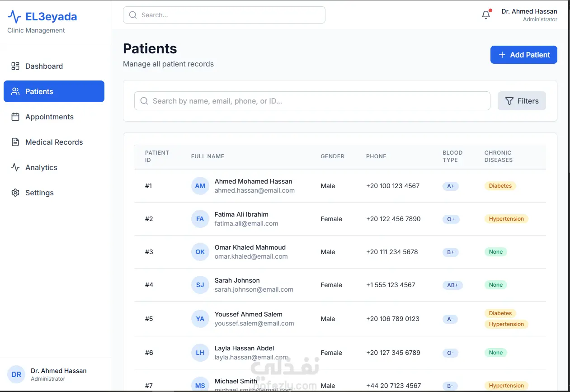Screen dimensions: 570x392
Task: Open Dr. Ahmed Hassan profile in top bar
Action: tap(529, 15)
